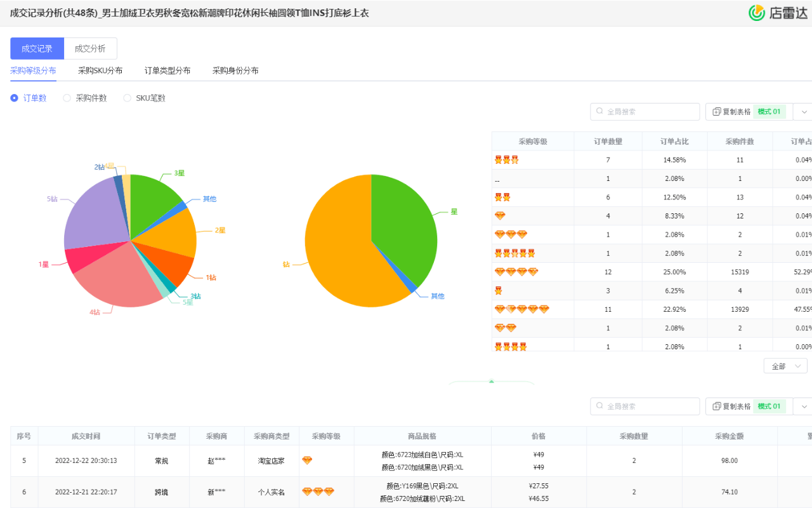Click the upper 复制表格 copy icon
Image resolution: width=812 pixels, height=508 pixels.
tap(717, 112)
